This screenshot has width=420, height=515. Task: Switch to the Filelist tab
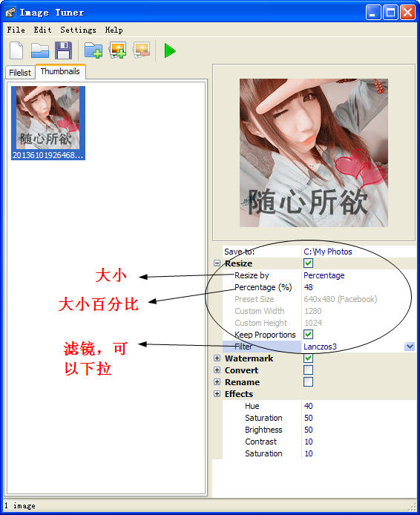(x=20, y=73)
